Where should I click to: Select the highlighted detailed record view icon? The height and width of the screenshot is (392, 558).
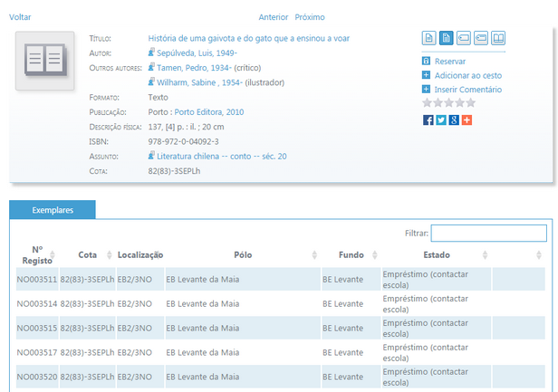tap(447, 38)
